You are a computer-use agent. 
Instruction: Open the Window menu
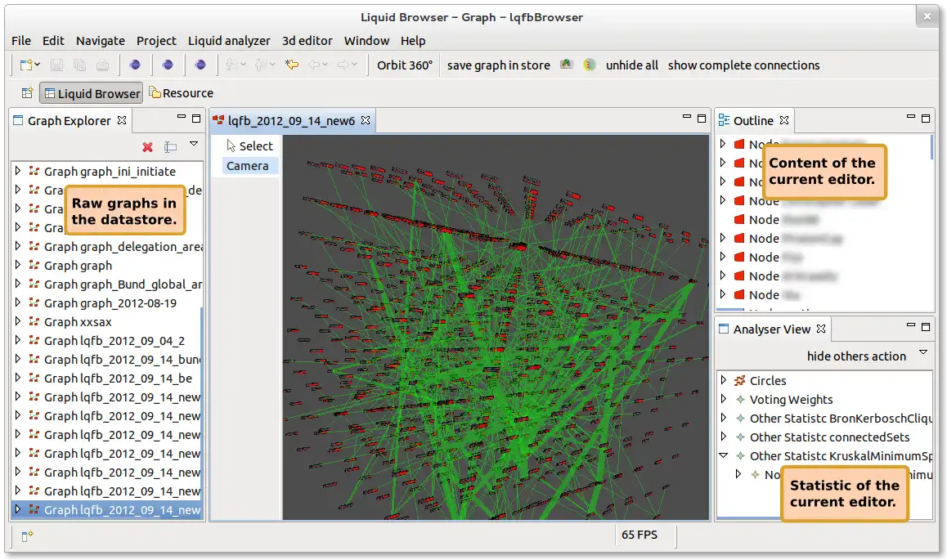pyautogui.click(x=366, y=40)
